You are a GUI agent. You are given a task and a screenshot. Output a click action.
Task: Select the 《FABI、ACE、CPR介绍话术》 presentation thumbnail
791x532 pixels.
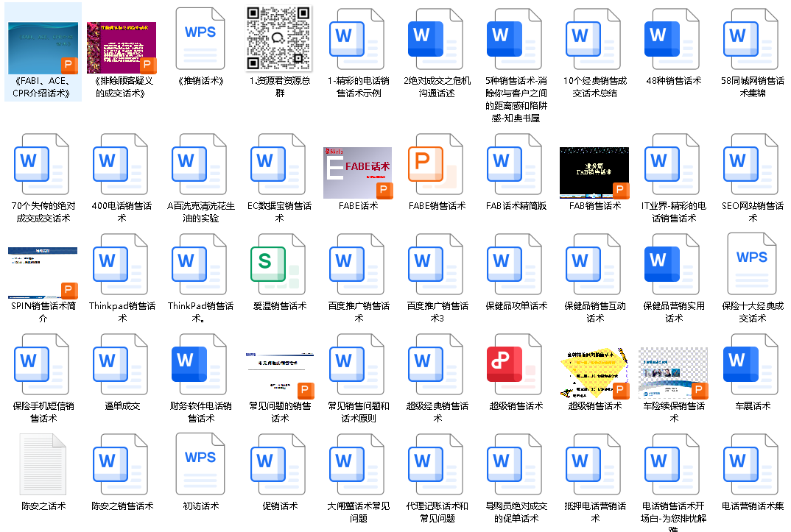43,47
